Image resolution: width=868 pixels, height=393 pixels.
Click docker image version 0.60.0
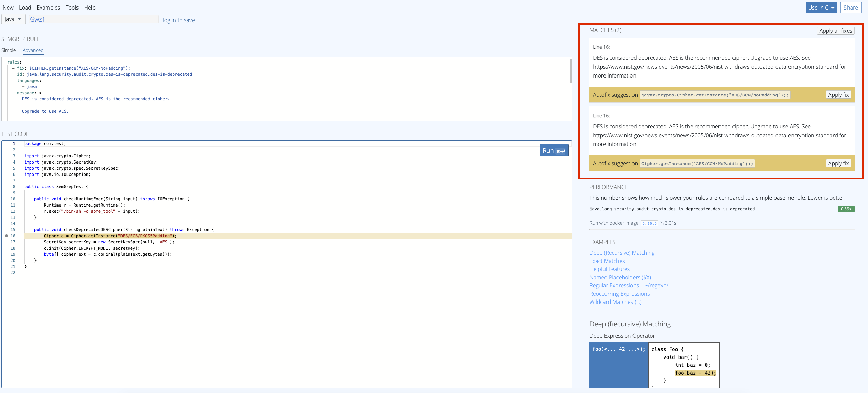click(x=649, y=223)
